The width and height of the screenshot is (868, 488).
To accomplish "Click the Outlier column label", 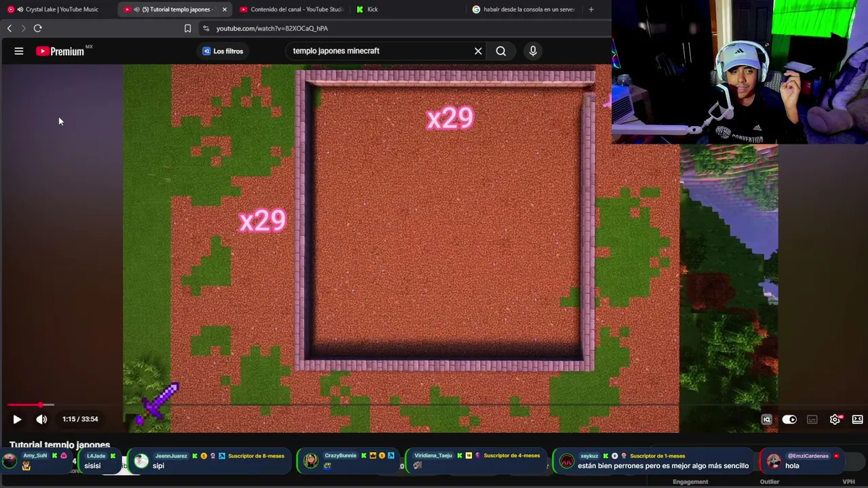I will 770,482.
